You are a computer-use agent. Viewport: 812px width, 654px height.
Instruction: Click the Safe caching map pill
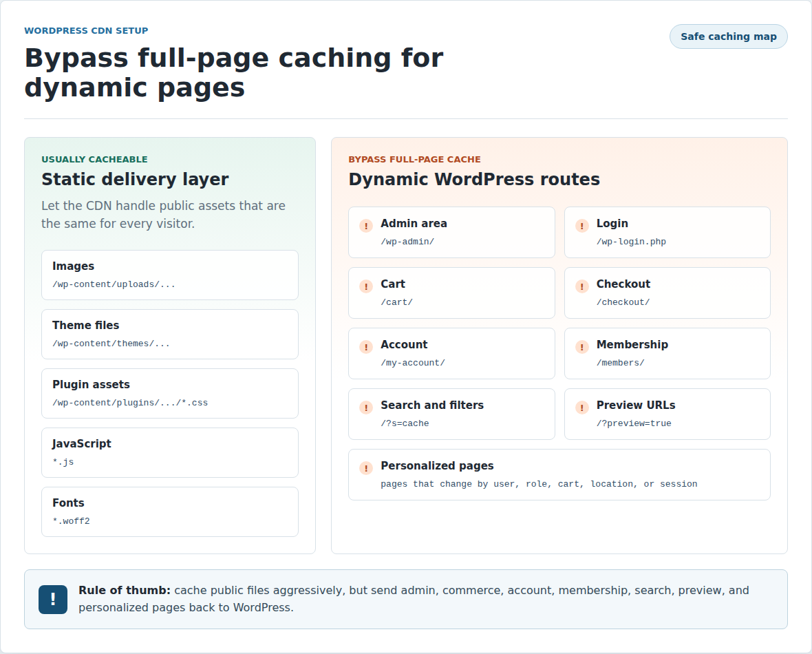(728, 36)
